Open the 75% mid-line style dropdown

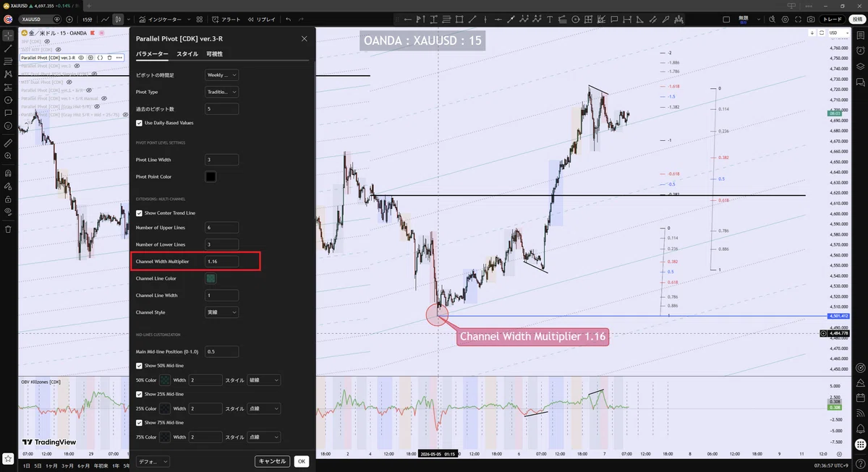[264, 437]
